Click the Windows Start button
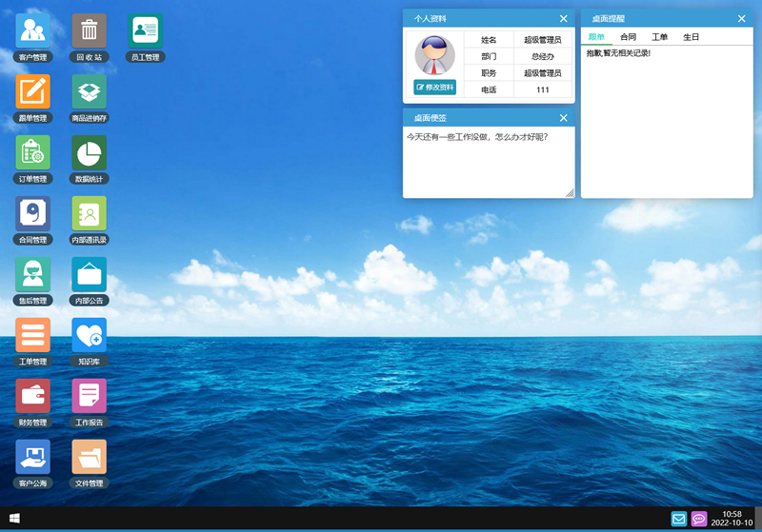The image size is (762, 532). pos(14,519)
